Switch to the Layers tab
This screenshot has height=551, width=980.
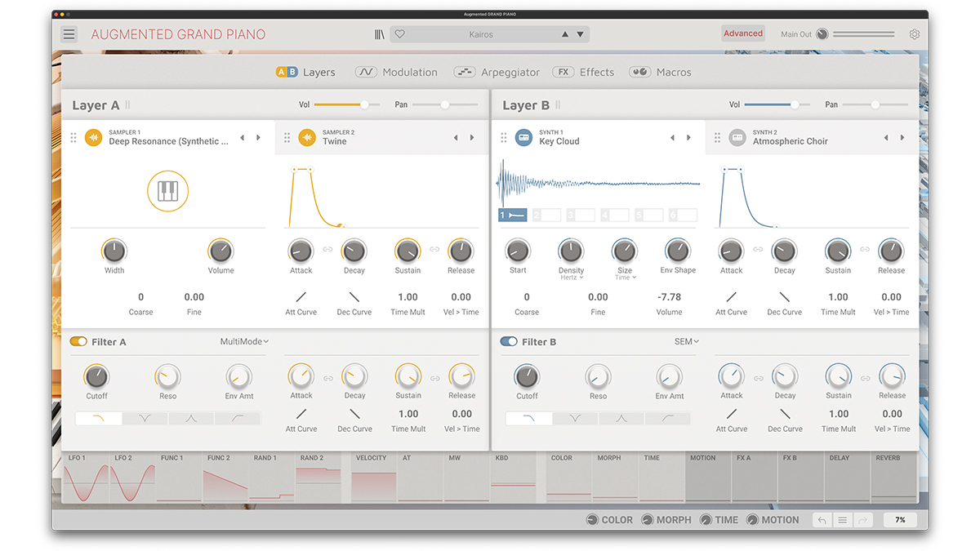pos(305,72)
